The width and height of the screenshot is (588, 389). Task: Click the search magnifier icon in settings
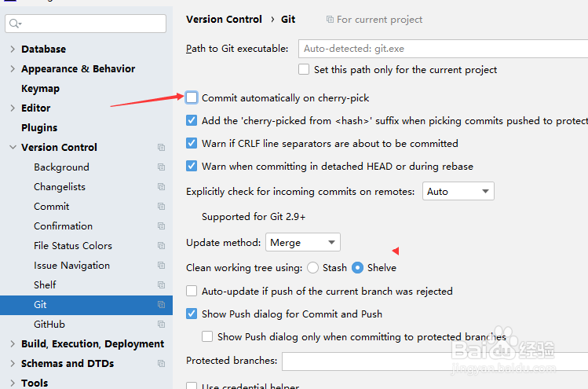tap(15, 24)
